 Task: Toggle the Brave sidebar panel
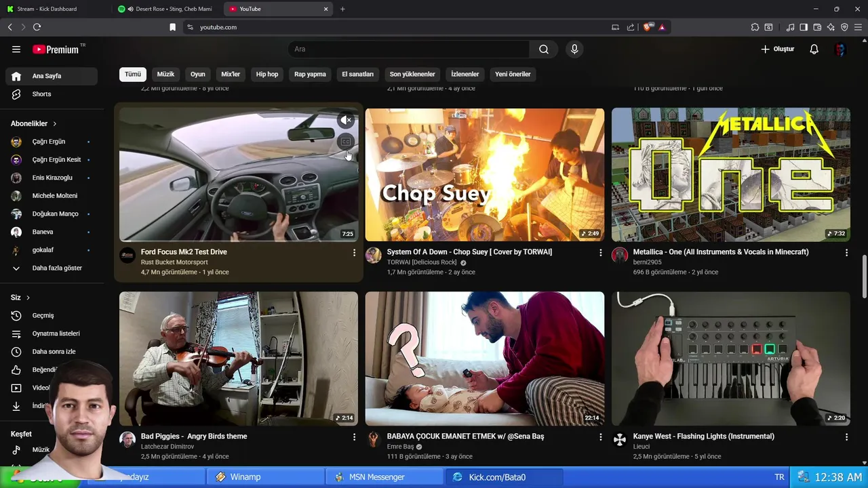coord(804,27)
